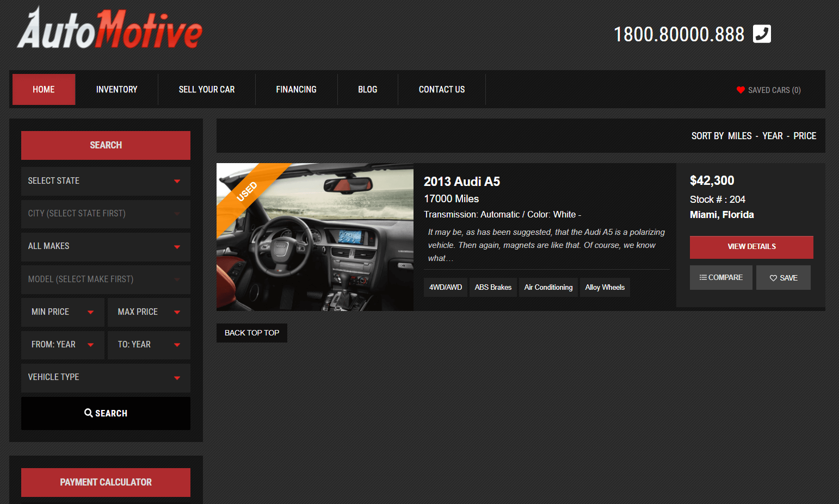Click the magnifier icon in the Search button

point(88,413)
